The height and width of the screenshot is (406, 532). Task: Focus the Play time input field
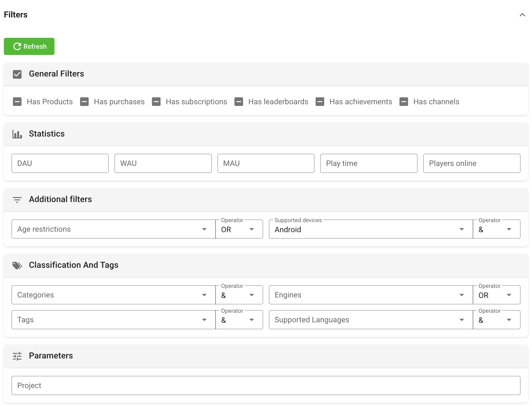(369, 163)
